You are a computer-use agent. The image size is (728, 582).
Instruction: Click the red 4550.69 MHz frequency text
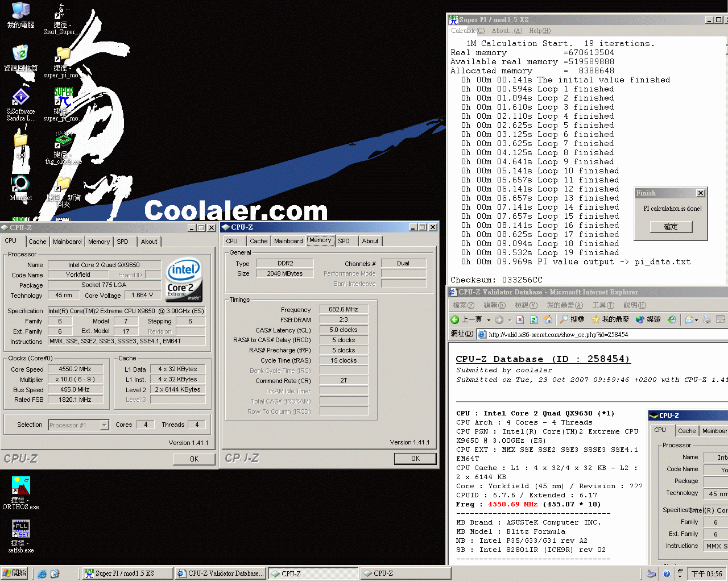[x=513, y=504]
